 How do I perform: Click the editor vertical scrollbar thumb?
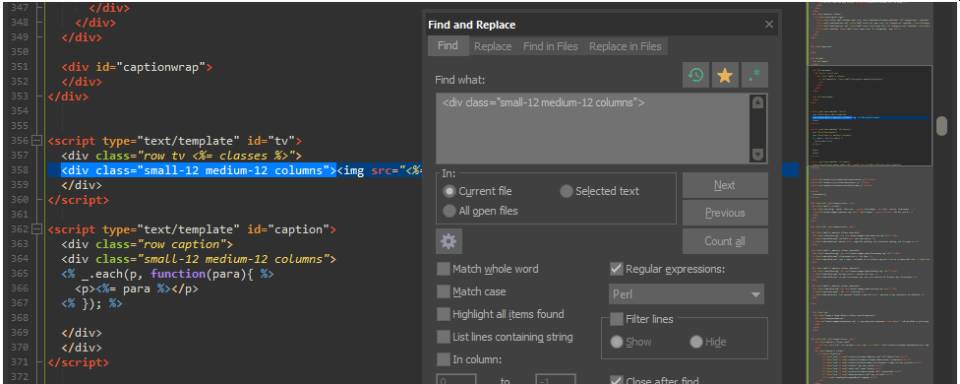[942, 126]
